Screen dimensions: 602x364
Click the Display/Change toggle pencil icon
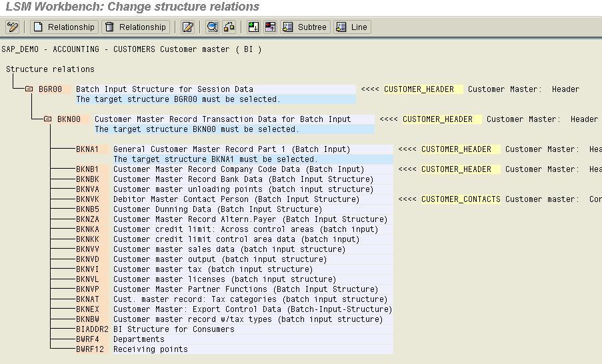point(13,27)
